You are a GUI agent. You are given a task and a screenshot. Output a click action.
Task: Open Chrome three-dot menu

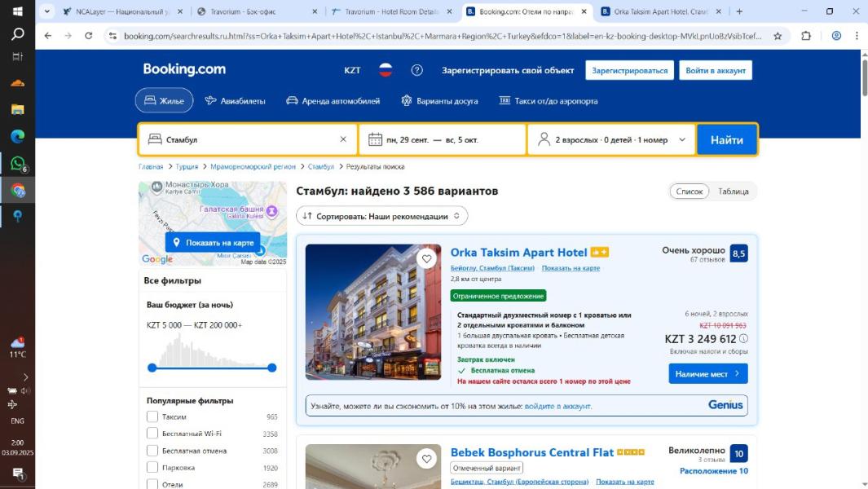pos(857,36)
